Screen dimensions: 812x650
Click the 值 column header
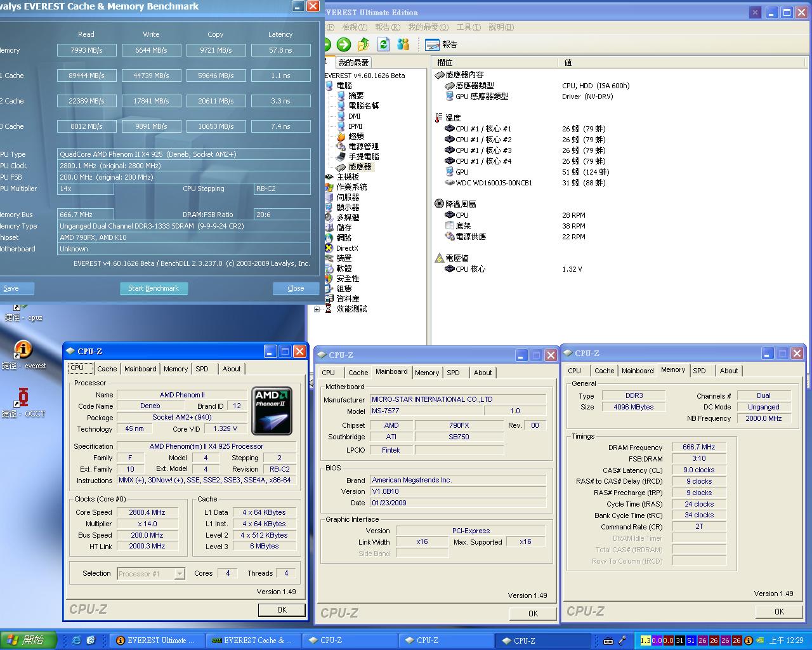click(683, 62)
